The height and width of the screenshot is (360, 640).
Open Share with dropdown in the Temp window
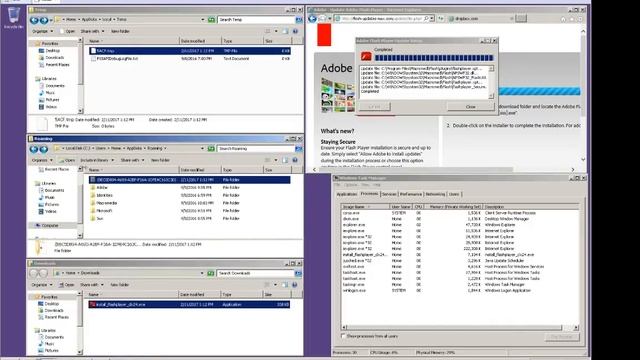pyautogui.click(x=92, y=31)
